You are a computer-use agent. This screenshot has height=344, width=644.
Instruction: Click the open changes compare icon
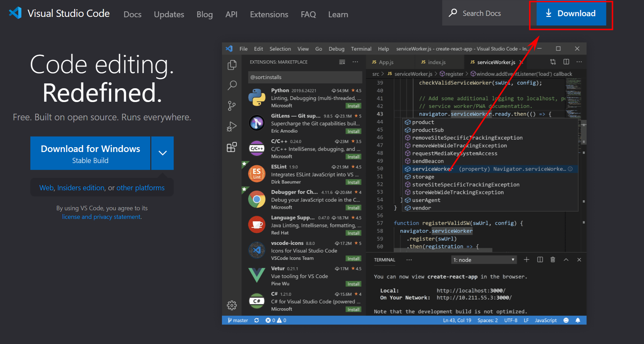(x=553, y=62)
